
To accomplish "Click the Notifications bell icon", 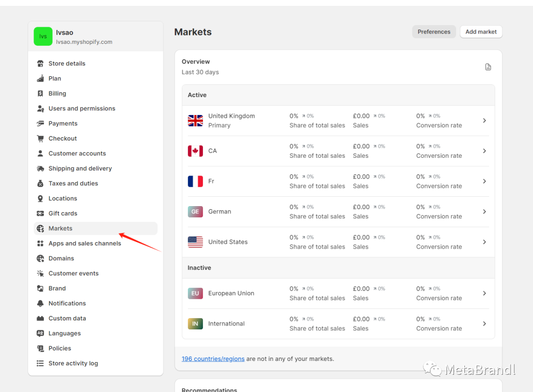I will point(40,303).
